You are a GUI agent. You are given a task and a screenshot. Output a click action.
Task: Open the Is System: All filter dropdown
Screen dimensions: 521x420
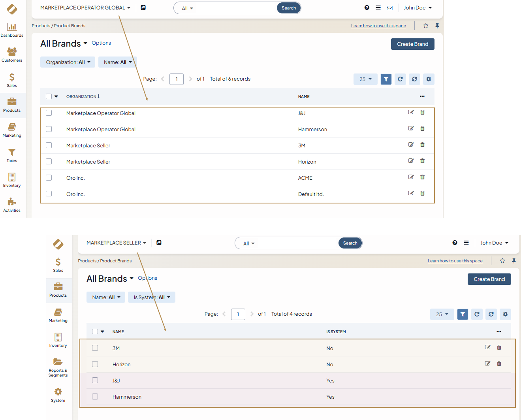coord(152,298)
